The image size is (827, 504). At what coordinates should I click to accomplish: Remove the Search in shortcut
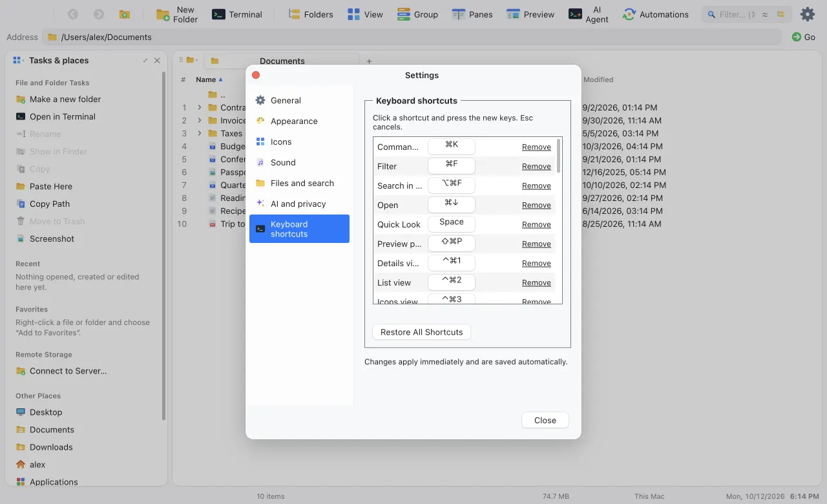tap(536, 185)
